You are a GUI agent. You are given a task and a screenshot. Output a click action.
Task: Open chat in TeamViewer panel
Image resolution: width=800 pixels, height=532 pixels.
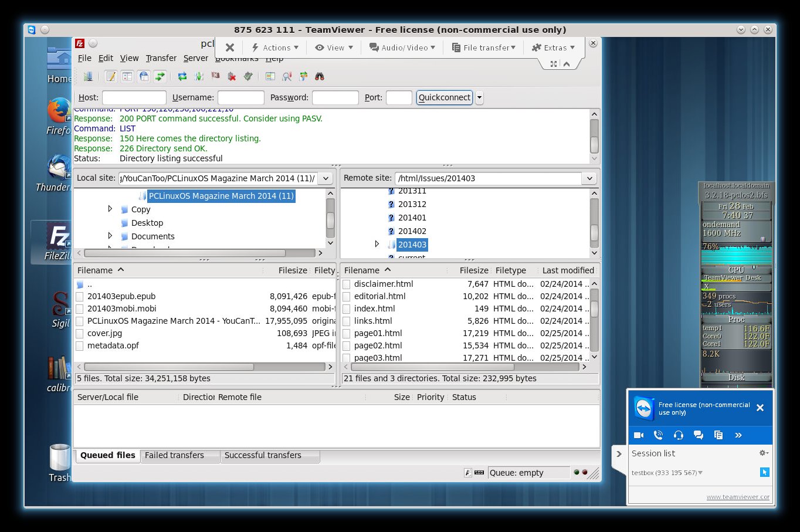[699, 435]
